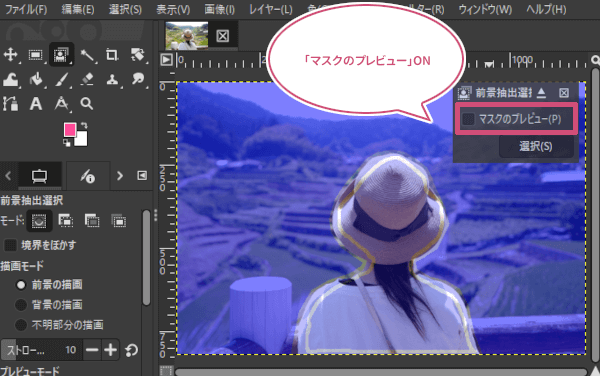The image size is (600, 376).
Task: Expand next dock tabs with right chevron
Action: (x=120, y=176)
